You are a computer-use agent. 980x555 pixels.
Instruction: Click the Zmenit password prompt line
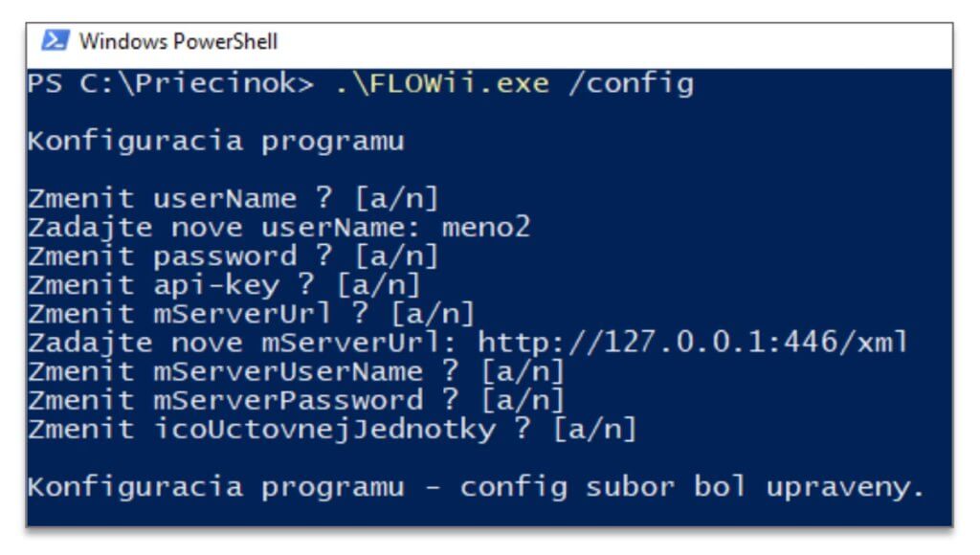tap(234, 256)
